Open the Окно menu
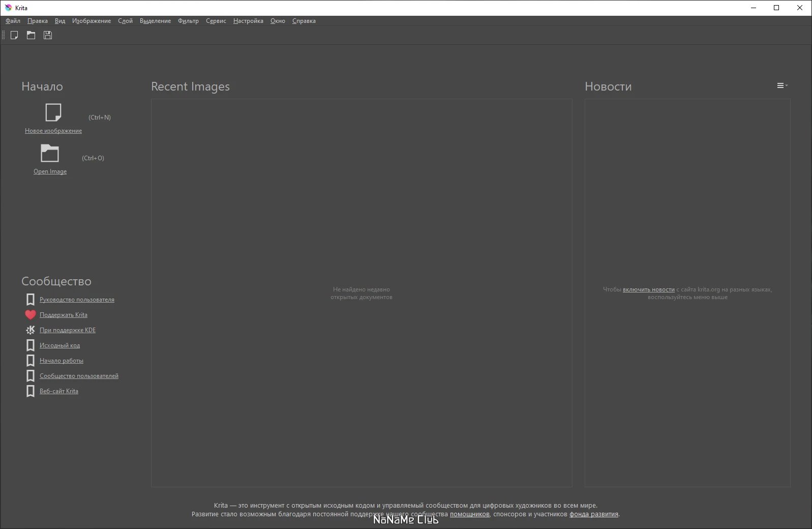Viewport: 812px width, 529px height. point(278,21)
